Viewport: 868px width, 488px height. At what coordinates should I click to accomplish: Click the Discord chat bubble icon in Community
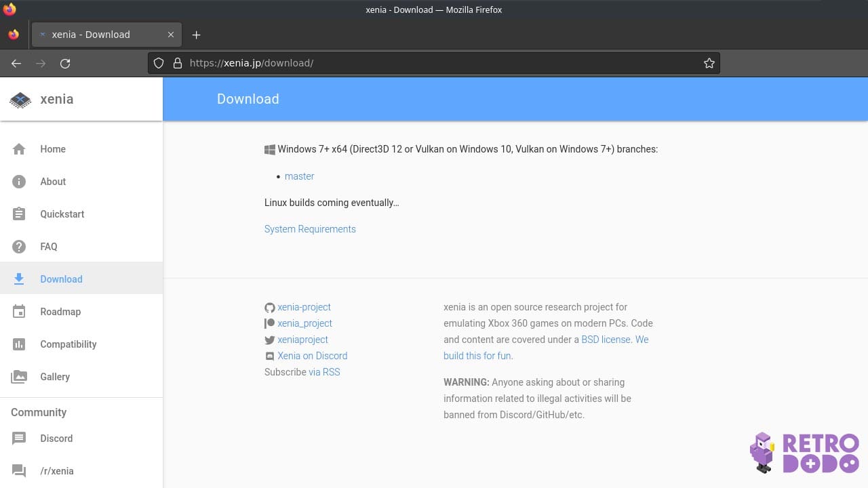[19, 439]
